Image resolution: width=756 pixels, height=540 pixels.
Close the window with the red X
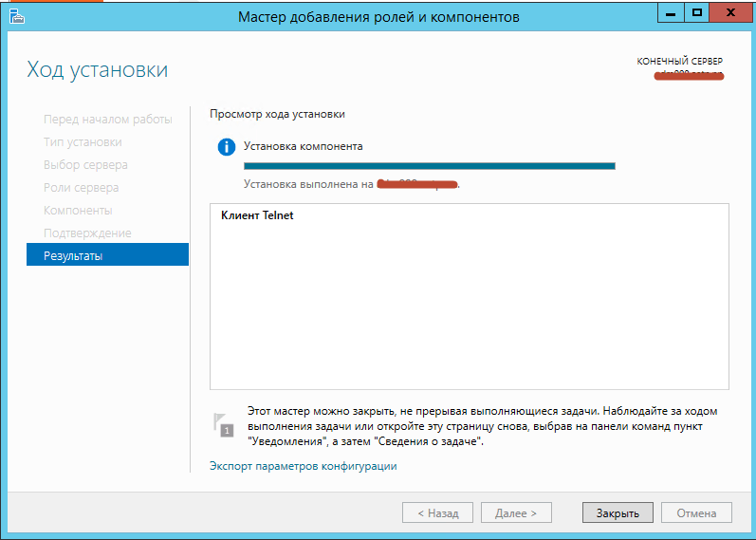click(x=731, y=13)
